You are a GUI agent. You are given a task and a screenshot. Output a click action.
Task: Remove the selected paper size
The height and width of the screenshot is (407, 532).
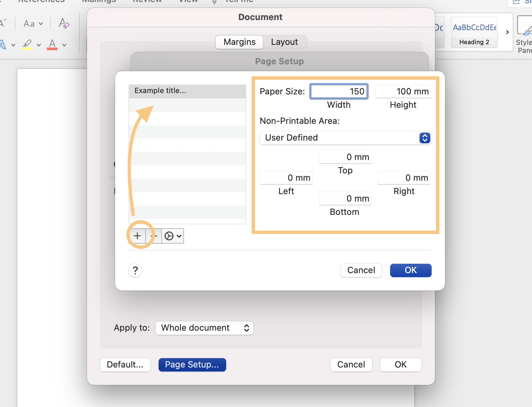coord(154,236)
